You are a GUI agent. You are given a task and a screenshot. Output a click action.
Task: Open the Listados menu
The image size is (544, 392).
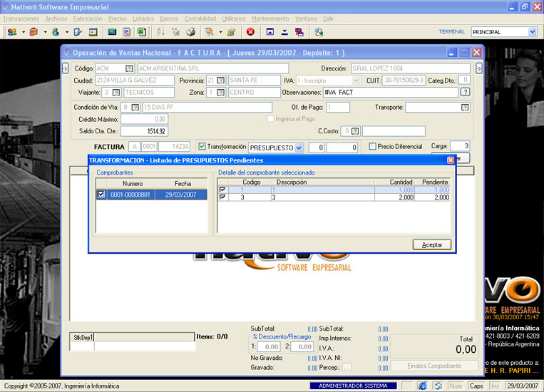point(143,19)
